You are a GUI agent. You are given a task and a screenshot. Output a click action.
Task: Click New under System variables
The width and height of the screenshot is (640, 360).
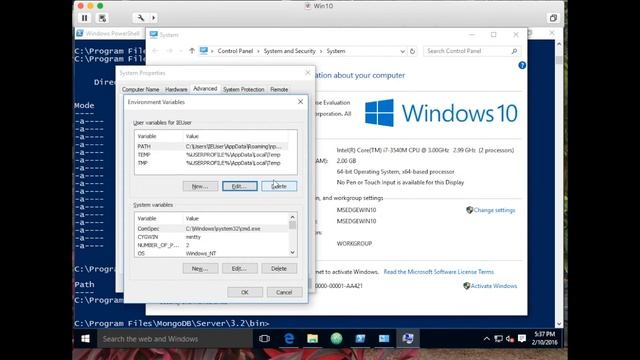pyautogui.click(x=200, y=269)
